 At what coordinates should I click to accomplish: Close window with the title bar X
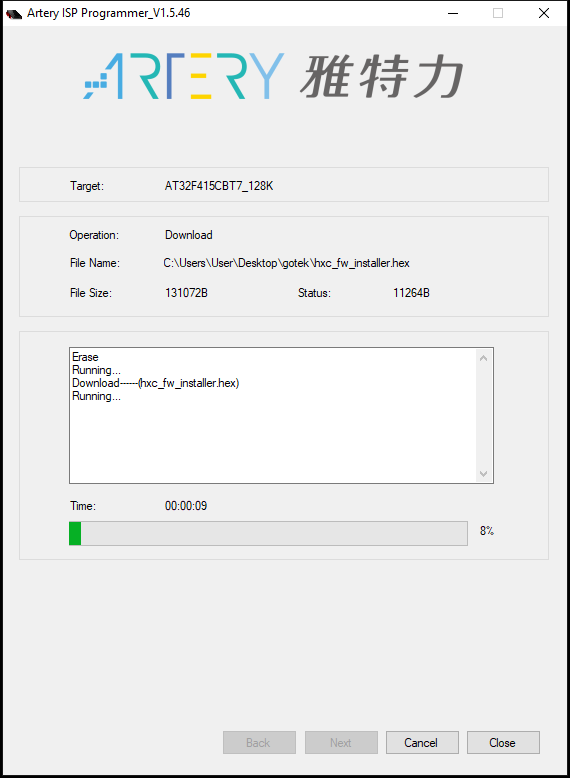tap(544, 13)
